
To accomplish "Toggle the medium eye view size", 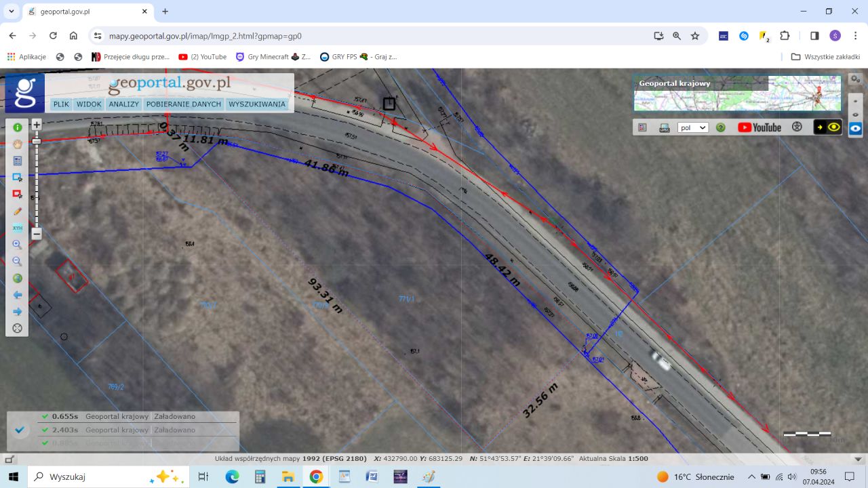I will (x=855, y=114).
